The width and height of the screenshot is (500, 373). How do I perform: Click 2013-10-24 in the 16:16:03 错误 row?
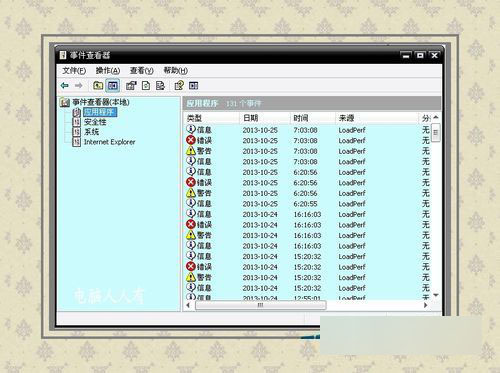point(260,225)
